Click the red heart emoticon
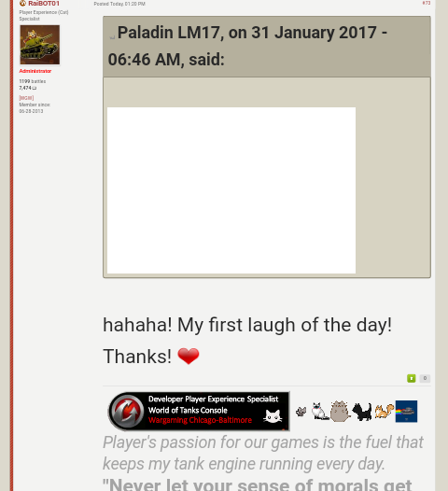The height and width of the screenshot is (491, 448). tap(189, 356)
